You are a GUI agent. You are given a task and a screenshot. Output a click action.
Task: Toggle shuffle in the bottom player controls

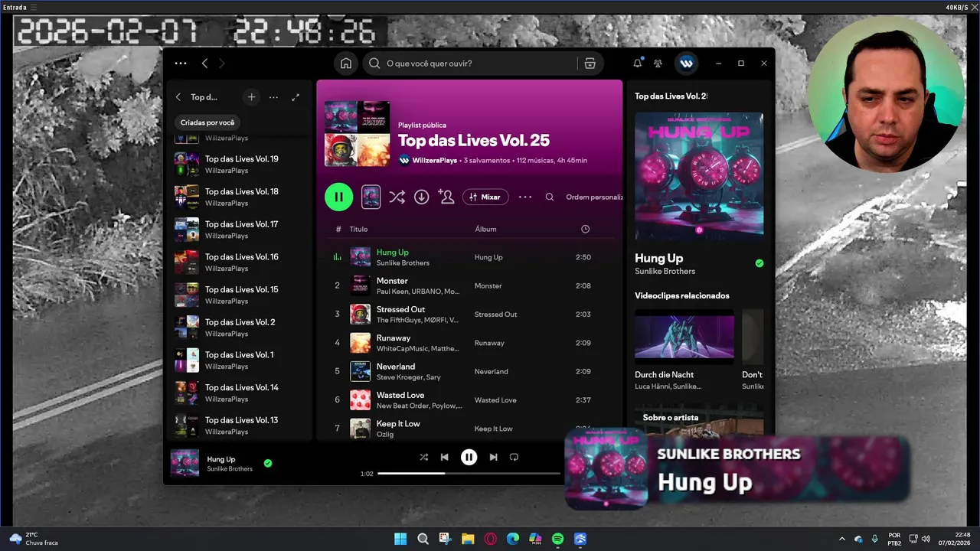423,457
